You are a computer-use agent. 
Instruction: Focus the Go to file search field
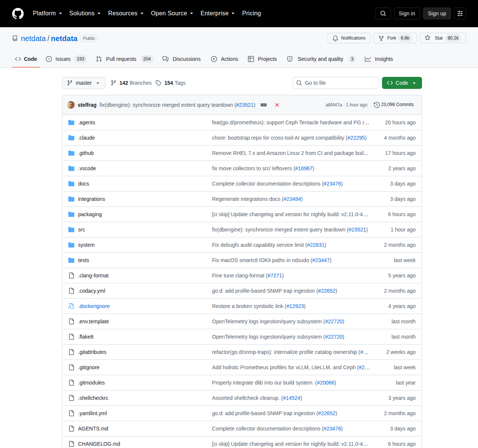336,83
